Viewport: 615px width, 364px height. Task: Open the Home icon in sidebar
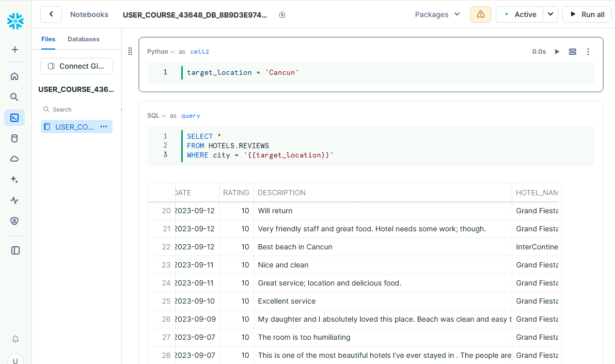click(14, 76)
